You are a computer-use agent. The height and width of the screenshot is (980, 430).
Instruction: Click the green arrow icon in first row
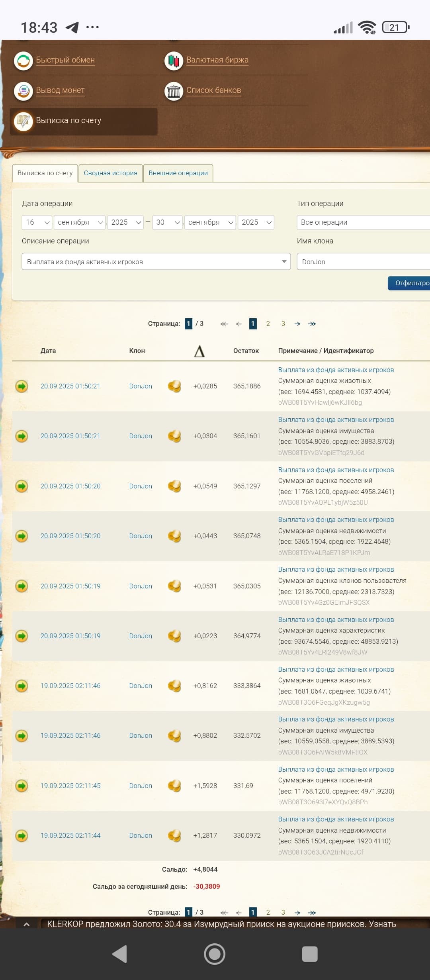pos(21,386)
